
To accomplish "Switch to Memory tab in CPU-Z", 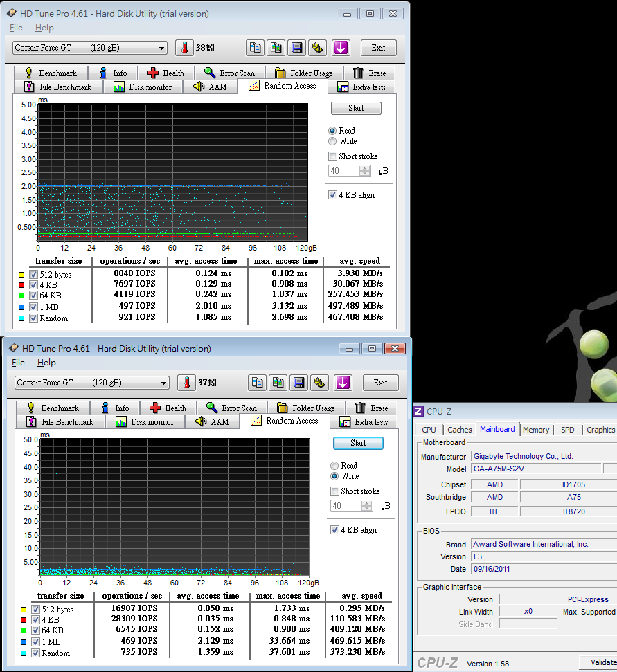I will tap(535, 430).
